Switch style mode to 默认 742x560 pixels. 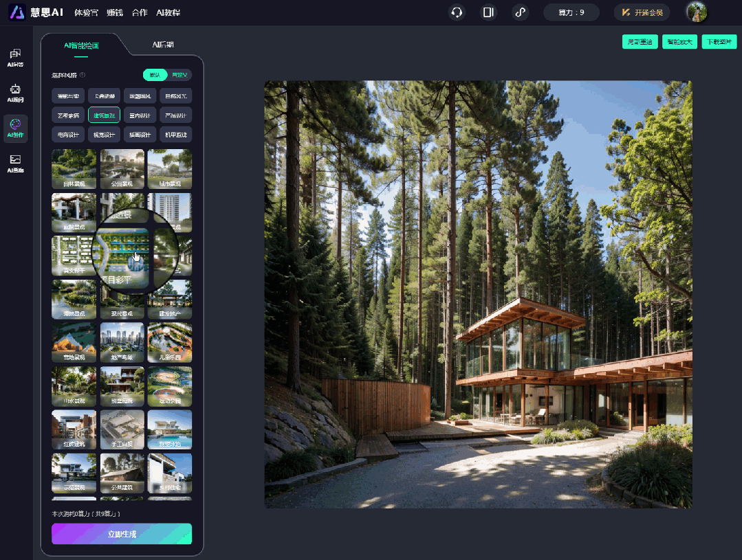point(155,75)
